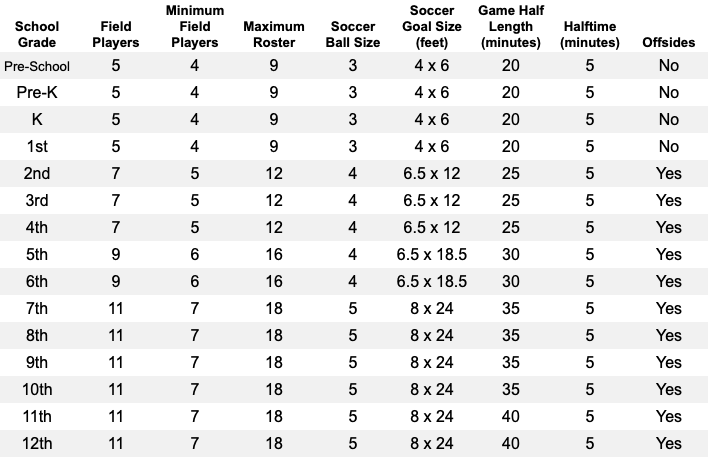Click the Game Half Length (minutes) header
The image size is (708, 460).
pyautogui.click(x=511, y=26)
